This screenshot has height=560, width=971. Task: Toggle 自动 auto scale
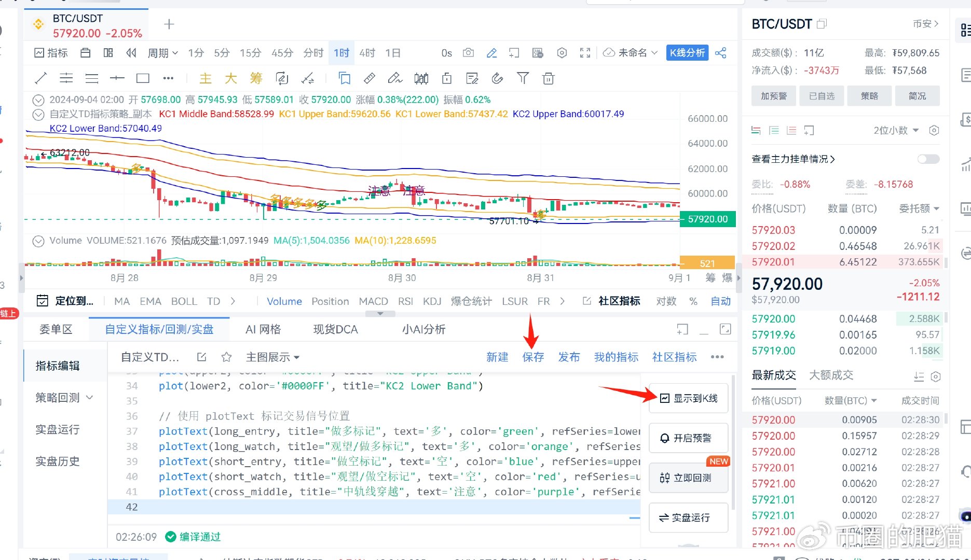[x=721, y=301]
